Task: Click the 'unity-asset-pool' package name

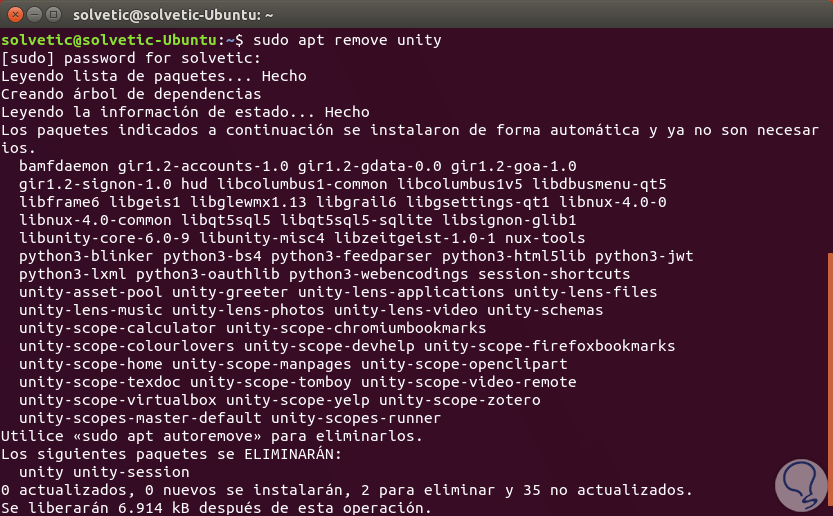Action: (x=90, y=292)
